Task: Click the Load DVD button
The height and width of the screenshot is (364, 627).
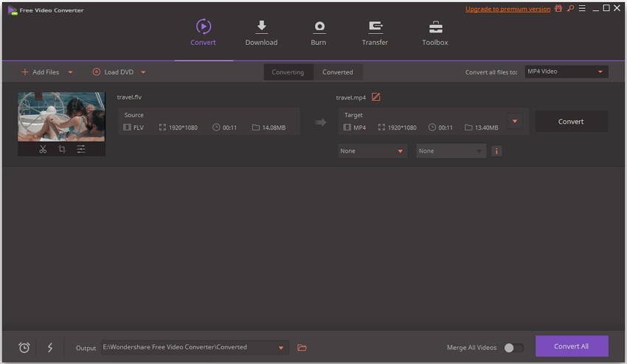Action: [x=113, y=72]
